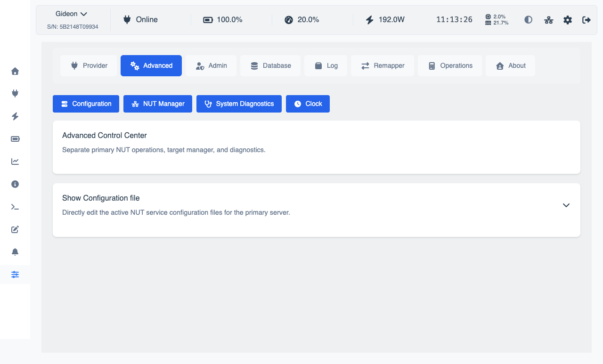The image size is (603, 364).
Task: Open the lightning bolt sidebar item
Action: (x=15, y=116)
